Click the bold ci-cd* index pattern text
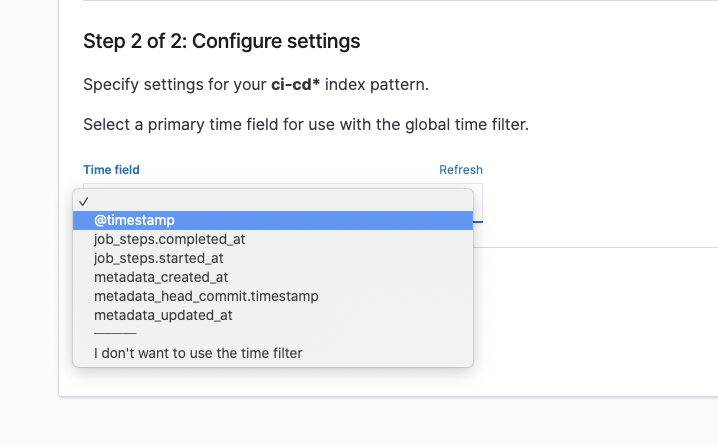 point(293,85)
